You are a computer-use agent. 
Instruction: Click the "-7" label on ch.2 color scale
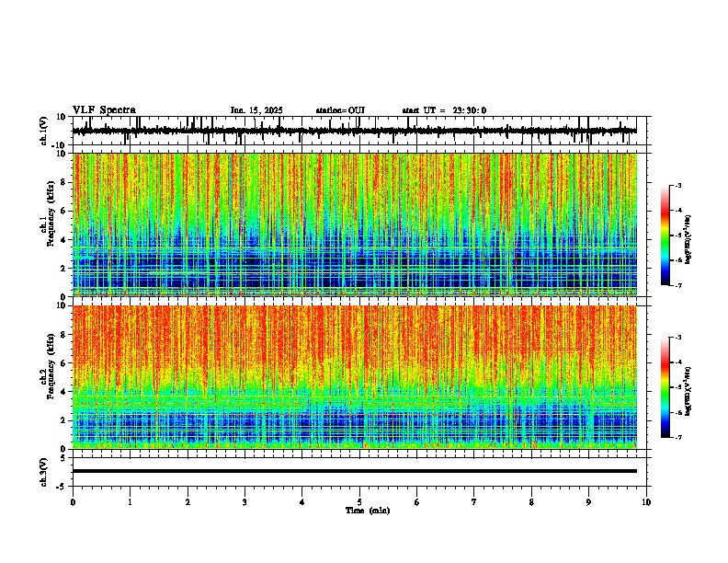(x=678, y=438)
